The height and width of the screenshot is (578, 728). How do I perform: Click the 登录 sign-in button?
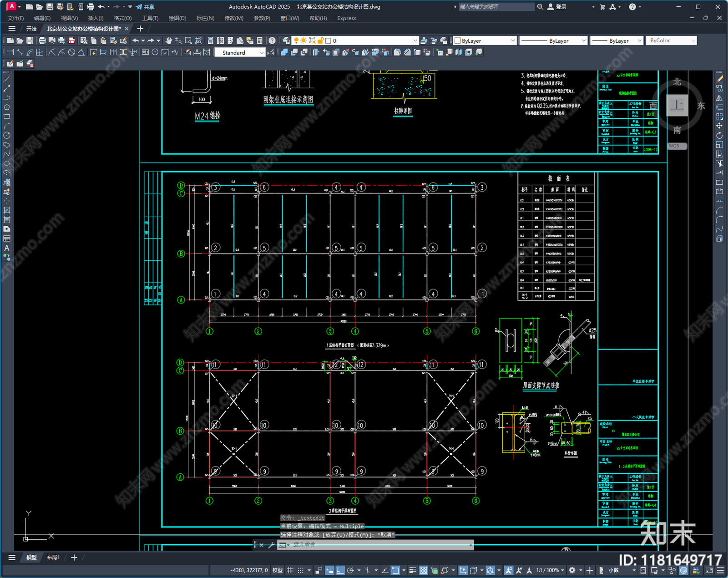coord(557,7)
